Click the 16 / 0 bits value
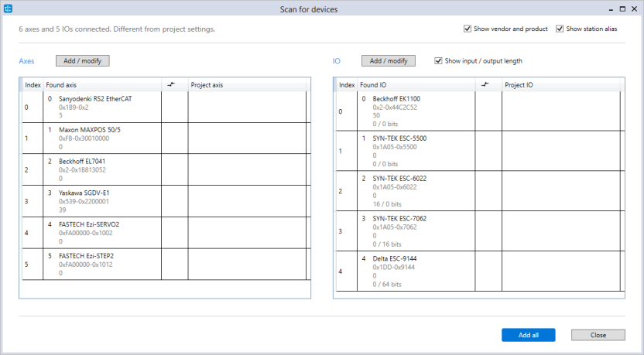Viewport: 644px width, 355px height. tap(387, 204)
